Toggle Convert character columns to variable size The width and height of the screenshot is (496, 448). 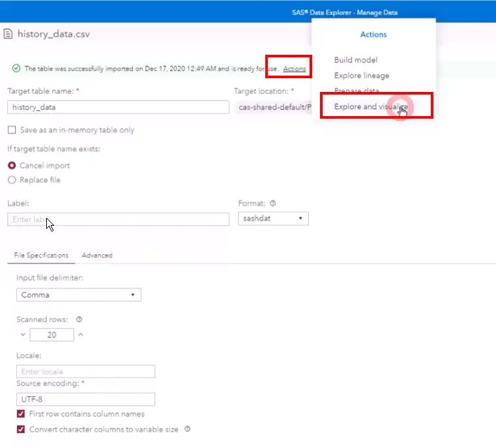click(x=21, y=429)
